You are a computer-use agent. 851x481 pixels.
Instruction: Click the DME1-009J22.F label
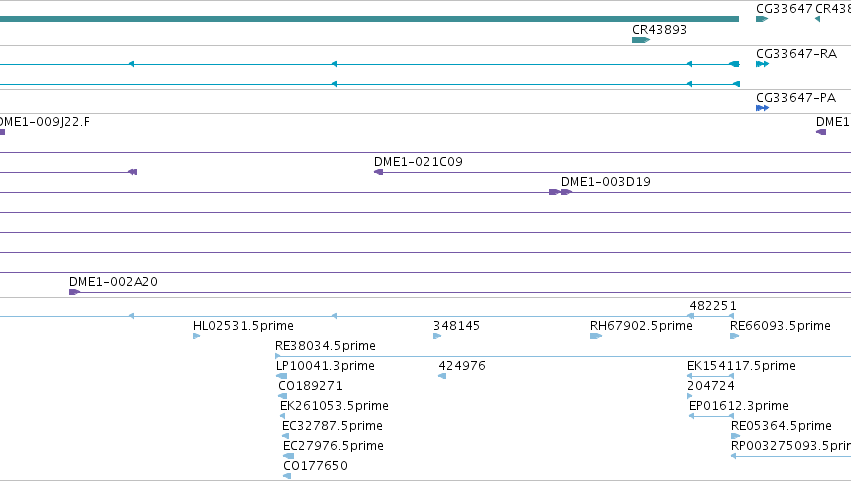45,122
